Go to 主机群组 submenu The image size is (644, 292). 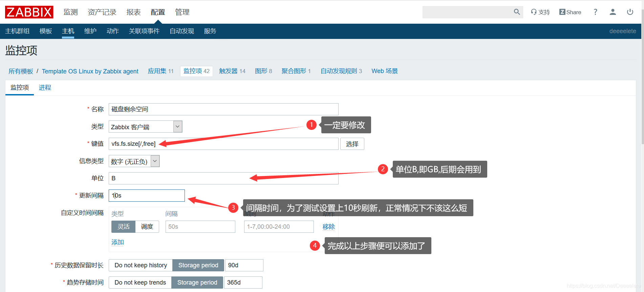(17, 31)
